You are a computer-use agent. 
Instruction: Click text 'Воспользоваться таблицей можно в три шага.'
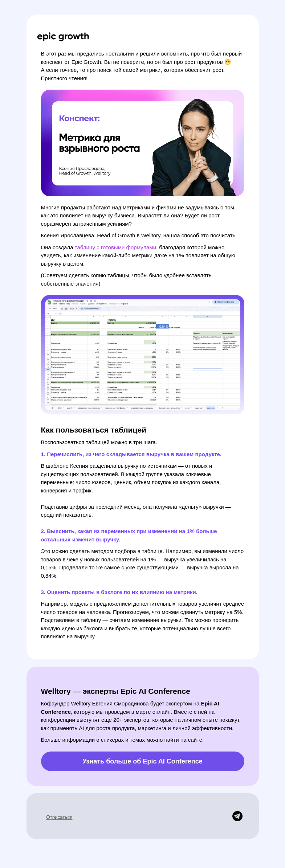coord(99,442)
